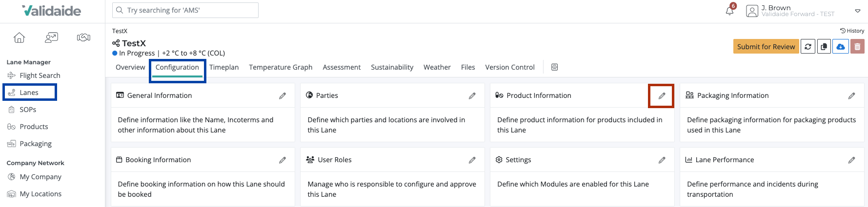Image resolution: width=868 pixels, height=207 pixels.
Task: Click the duplicate lane copy icon
Action: click(x=824, y=47)
